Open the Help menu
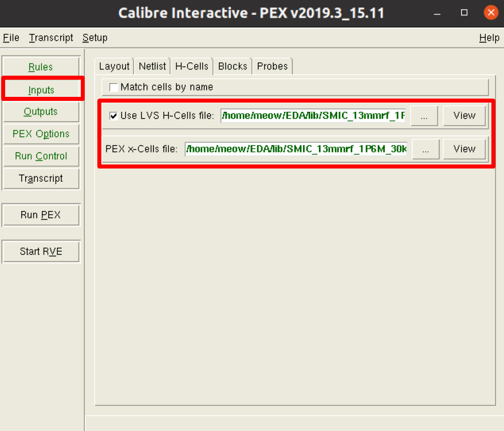Screen dimensions: 504x431 pyautogui.click(x=489, y=38)
